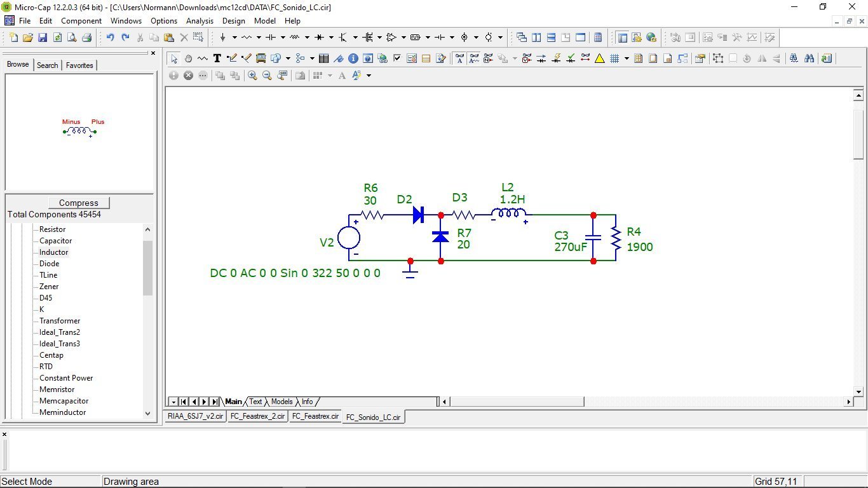The width and height of the screenshot is (868, 488).
Task: Place a ground symbol
Action: (223, 37)
